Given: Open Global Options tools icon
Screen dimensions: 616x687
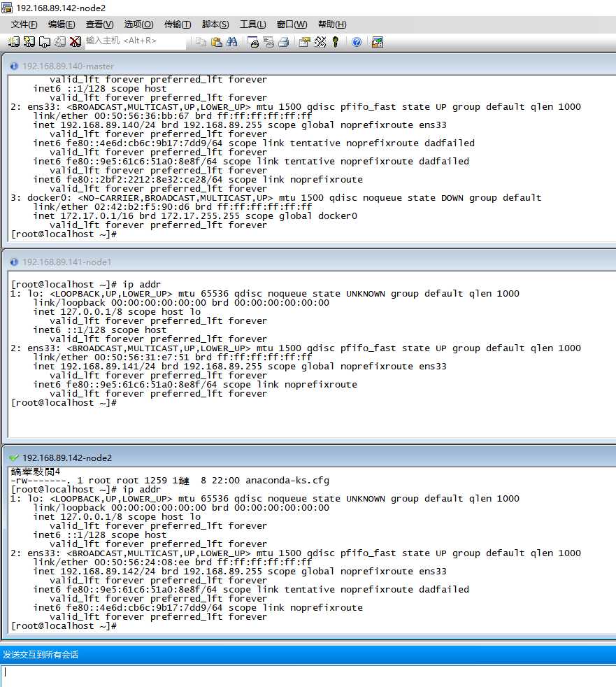Looking at the screenshot, I should coord(320,41).
